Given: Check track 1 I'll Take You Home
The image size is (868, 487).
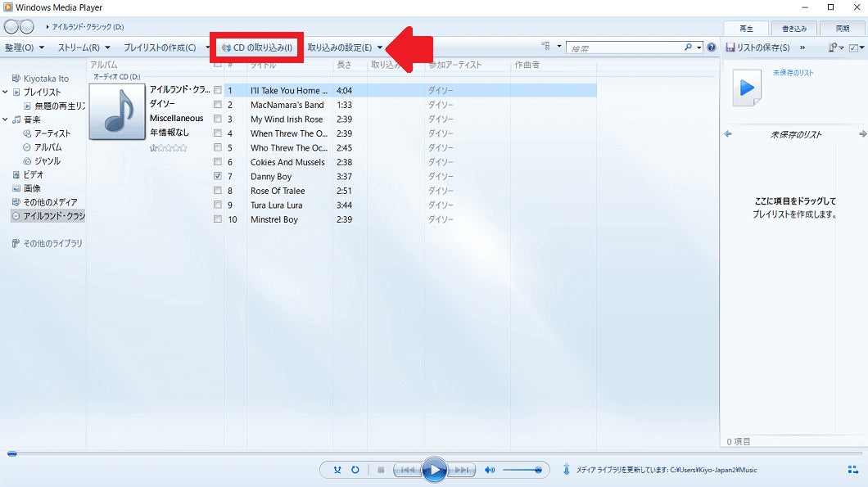Looking at the screenshot, I should click(218, 90).
